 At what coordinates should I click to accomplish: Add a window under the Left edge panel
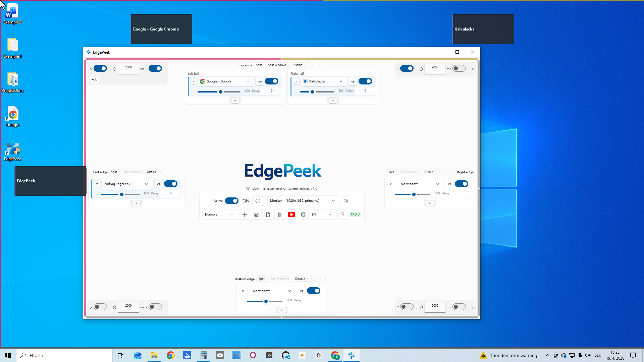[136, 203]
